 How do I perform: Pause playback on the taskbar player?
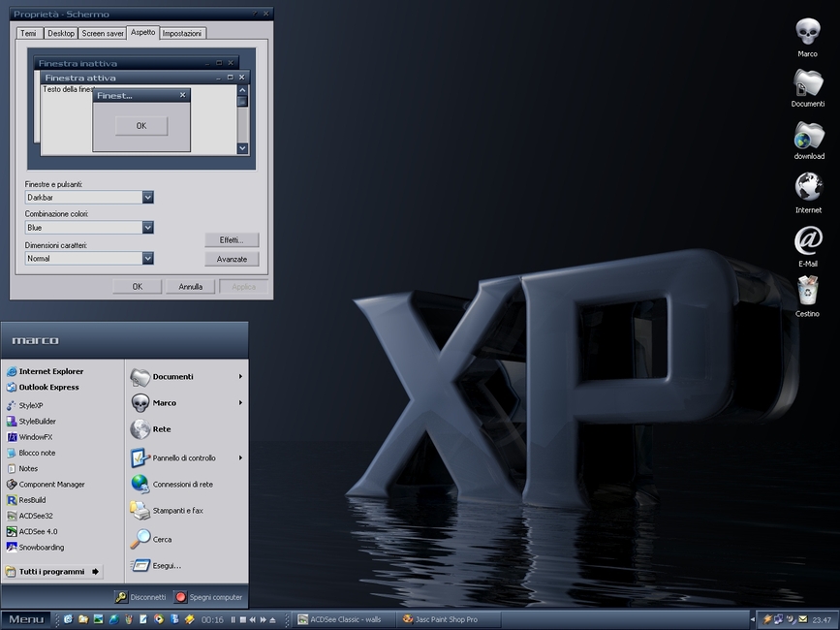[233, 619]
